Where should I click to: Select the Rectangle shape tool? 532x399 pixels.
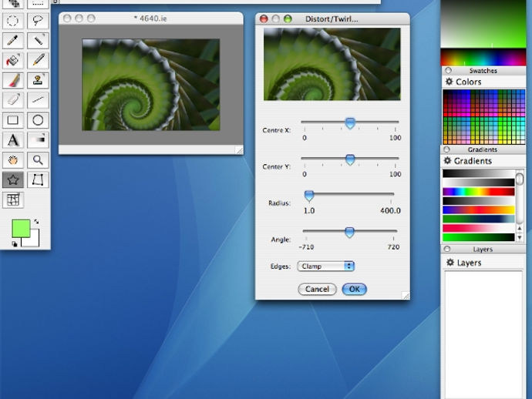tap(13, 120)
